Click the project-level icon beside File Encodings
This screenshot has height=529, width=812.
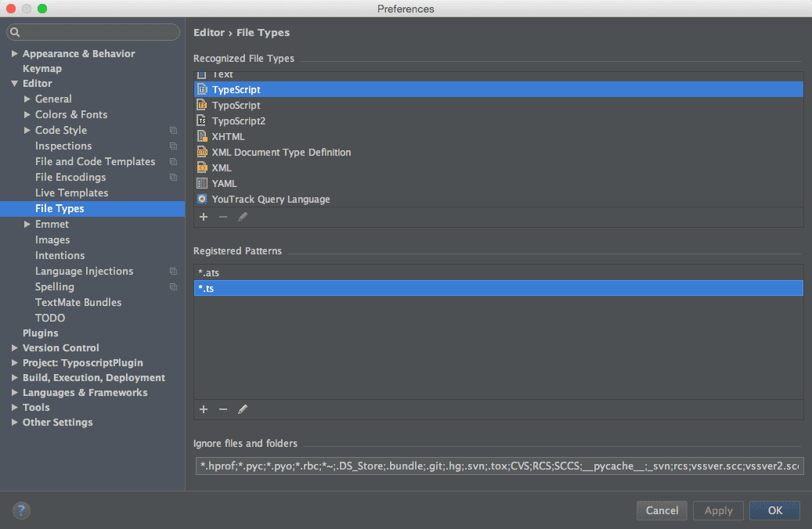tap(174, 177)
